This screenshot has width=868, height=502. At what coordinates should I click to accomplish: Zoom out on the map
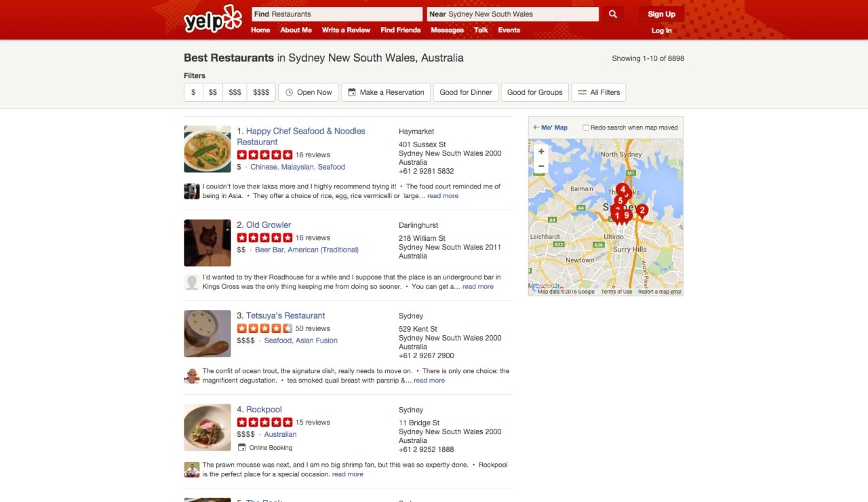pos(541,166)
